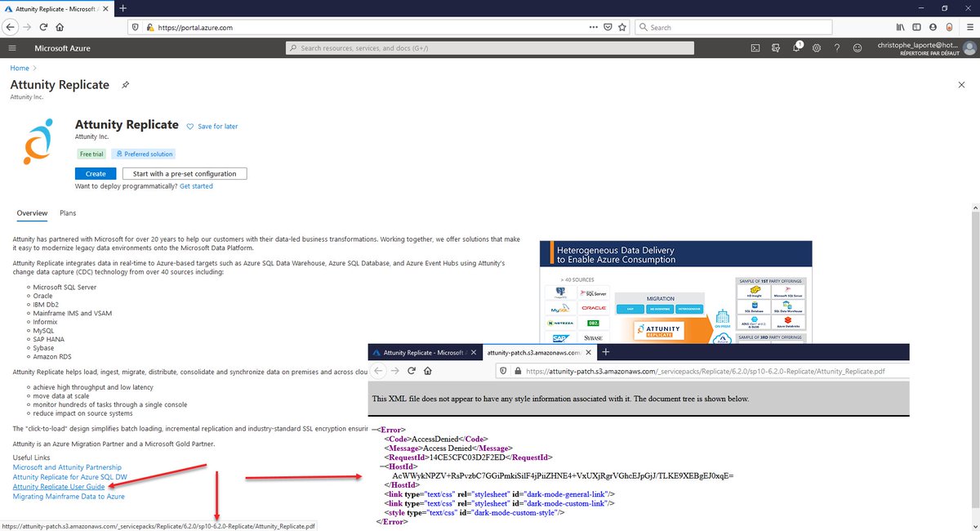Save Attunity Replicate for later
Viewport: 980px width, 531px height.
coord(212,127)
